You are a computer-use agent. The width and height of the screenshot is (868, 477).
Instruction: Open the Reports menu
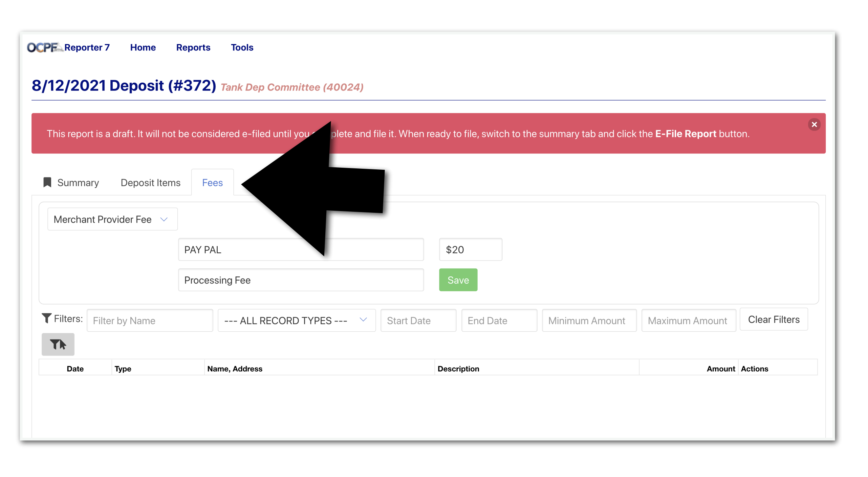[x=193, y=47]
